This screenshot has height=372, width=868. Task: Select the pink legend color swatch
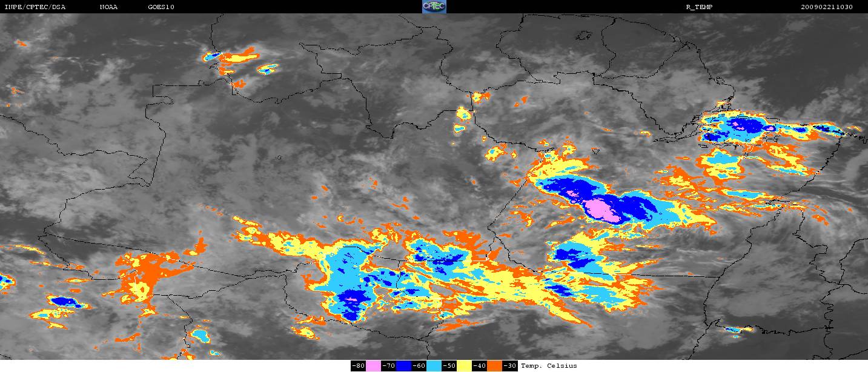click(373, 366)
